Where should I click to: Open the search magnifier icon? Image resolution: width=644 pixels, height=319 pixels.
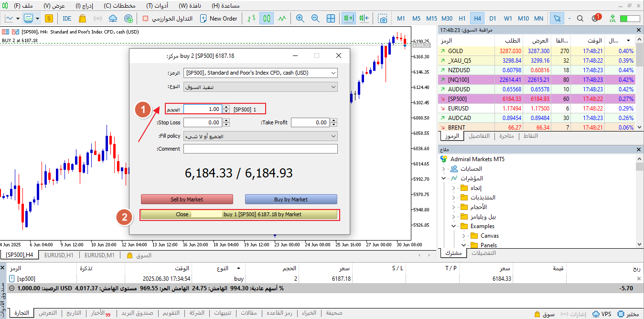(x=580, y=18)
